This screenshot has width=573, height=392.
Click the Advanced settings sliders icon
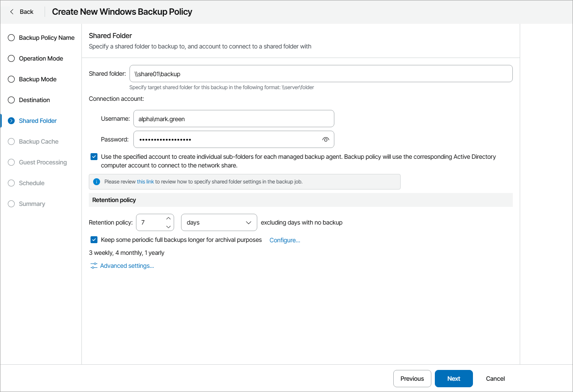click(94, 266)
